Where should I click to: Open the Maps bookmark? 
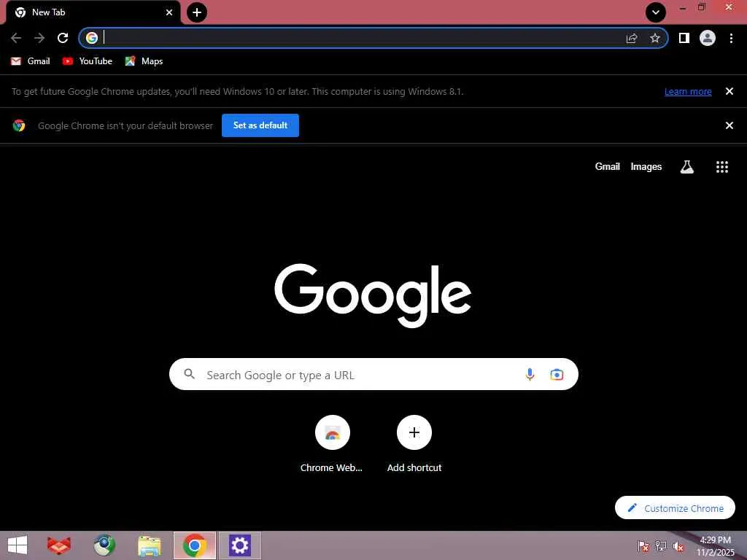[144, 61]
